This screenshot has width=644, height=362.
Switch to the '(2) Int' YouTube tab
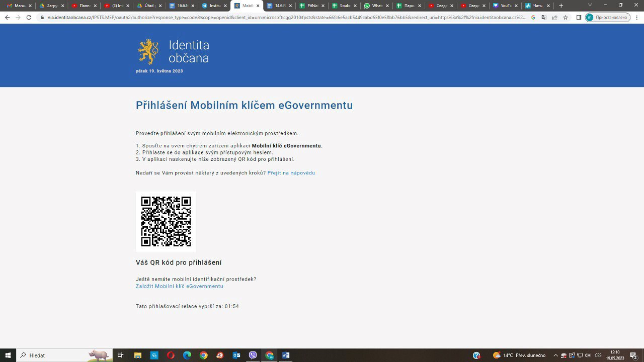pyautogui.click(x=117, y=6)
